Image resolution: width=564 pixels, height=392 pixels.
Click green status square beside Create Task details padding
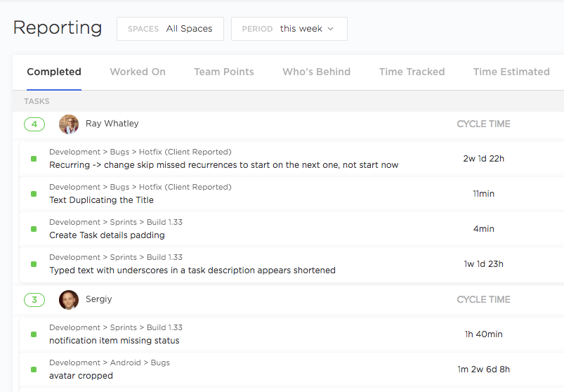coord(34,229)
